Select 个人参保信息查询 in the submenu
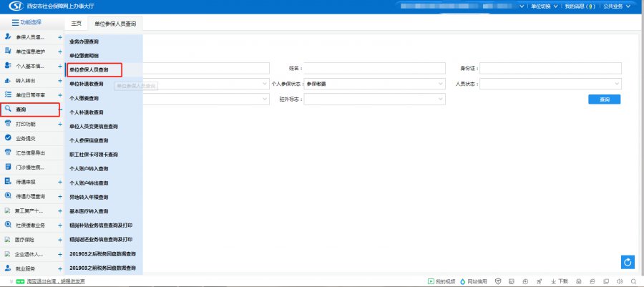 pos(89,140)
